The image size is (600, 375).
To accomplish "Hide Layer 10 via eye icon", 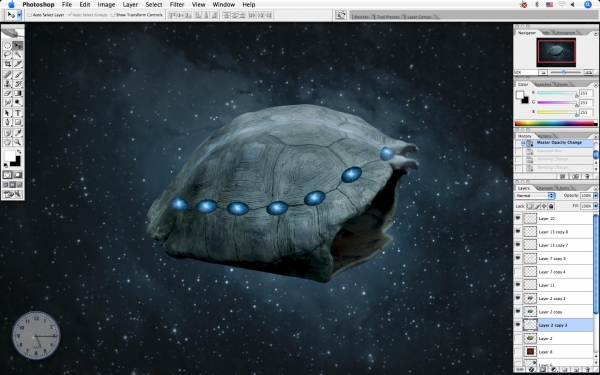I will point(518,218).
